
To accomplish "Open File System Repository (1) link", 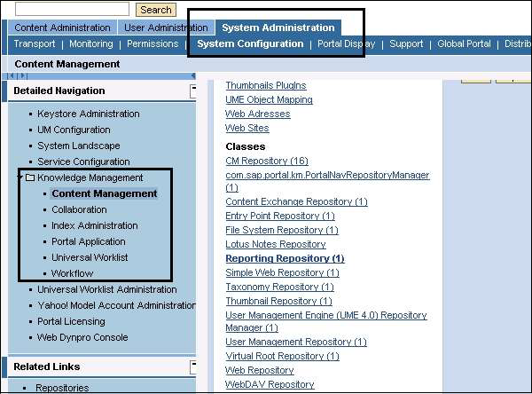I will point(282,231).
